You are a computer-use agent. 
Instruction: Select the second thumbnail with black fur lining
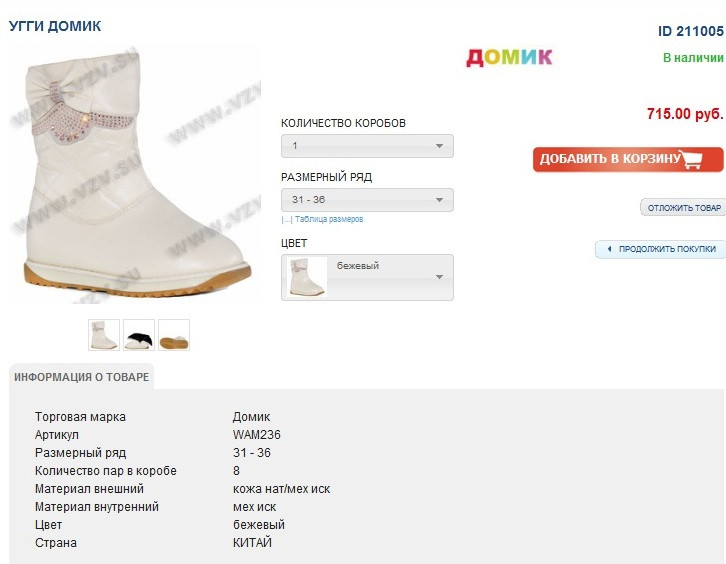tap(139, 335)
